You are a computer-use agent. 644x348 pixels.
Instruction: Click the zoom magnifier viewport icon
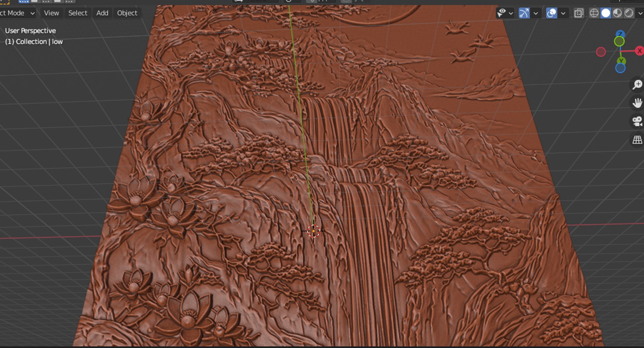(x=637, y=84)
